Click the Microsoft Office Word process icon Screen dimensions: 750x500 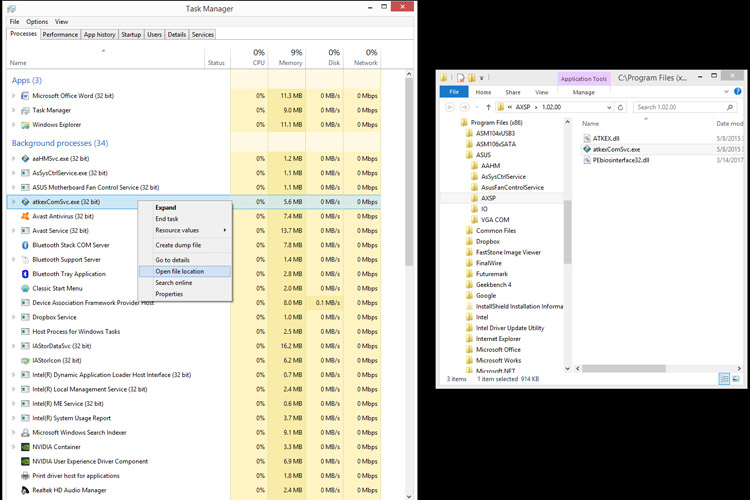[25, 96]
